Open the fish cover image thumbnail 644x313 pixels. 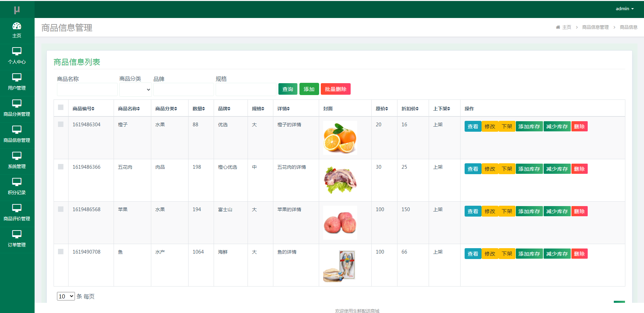pos(340,265)
